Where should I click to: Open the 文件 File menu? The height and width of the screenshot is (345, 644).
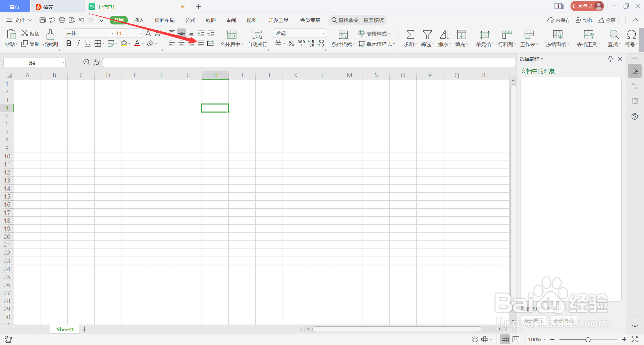point(19,20)
